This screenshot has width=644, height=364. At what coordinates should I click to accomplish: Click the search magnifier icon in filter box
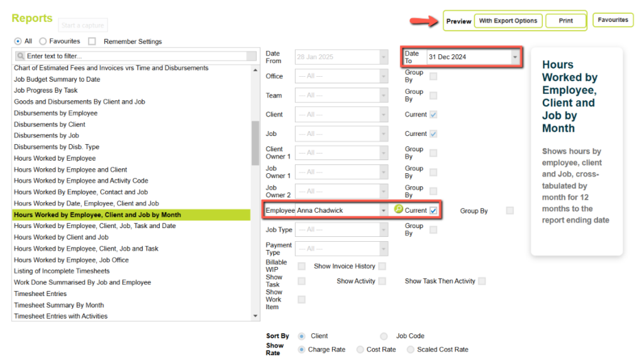click(20, 56)
